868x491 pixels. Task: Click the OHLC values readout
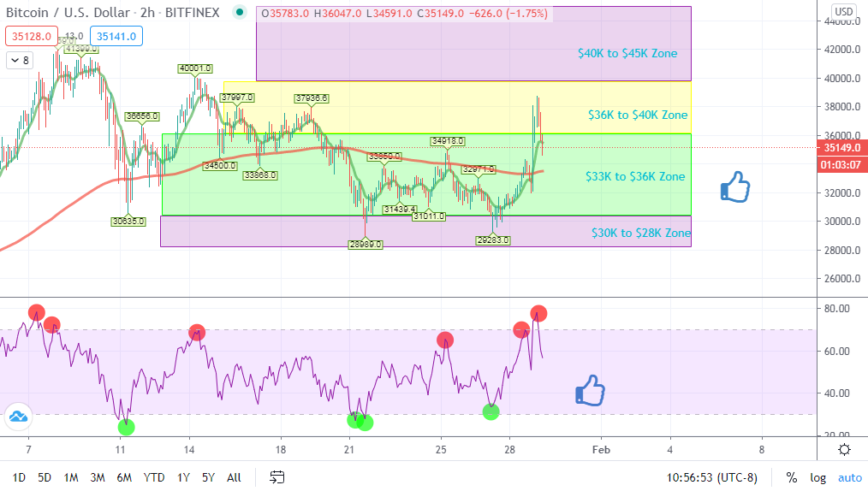(x=404, y=14)
